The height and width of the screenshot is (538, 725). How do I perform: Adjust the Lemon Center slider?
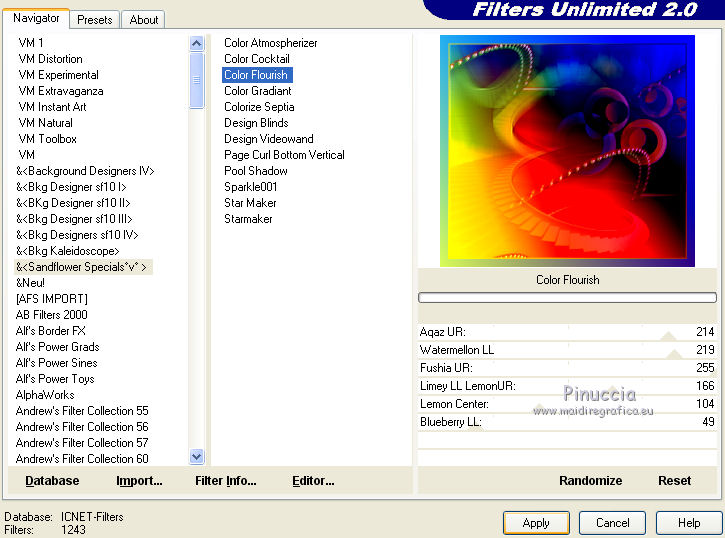coord(567,404)
